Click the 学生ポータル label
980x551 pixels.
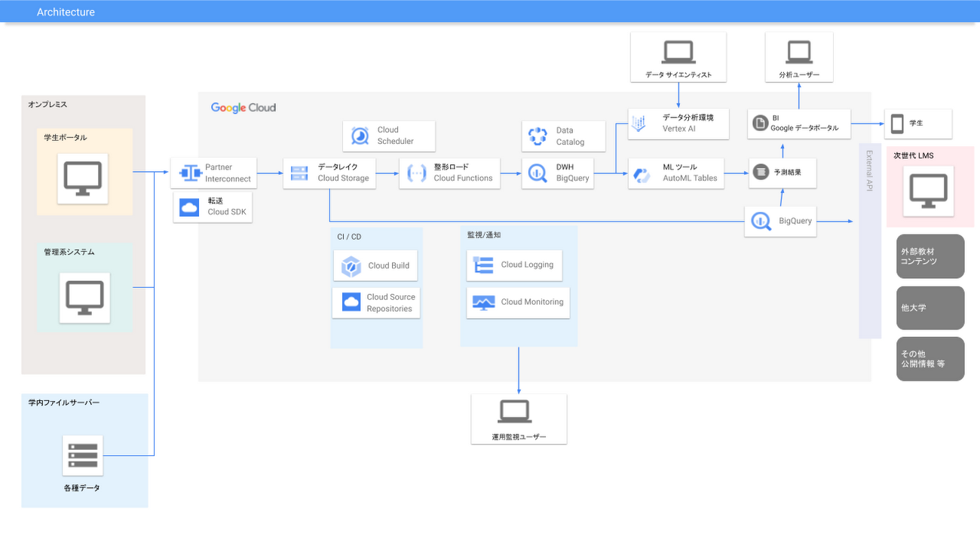coord(66,137)
